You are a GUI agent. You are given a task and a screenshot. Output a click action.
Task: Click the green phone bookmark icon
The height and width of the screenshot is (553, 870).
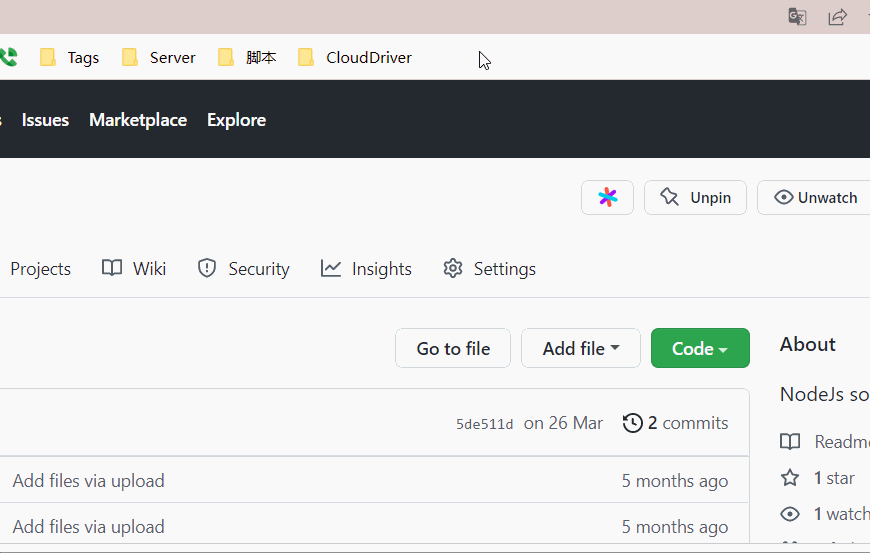coord(8,58)
